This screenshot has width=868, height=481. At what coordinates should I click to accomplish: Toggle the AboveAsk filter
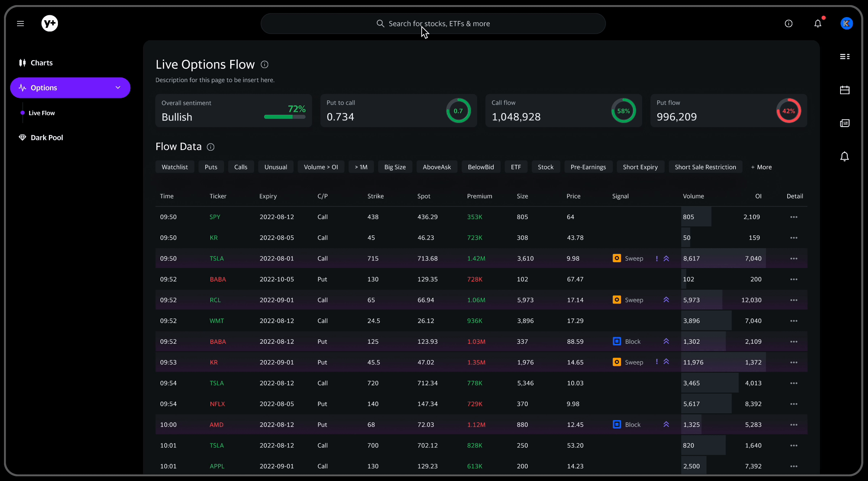click(437, 167)
